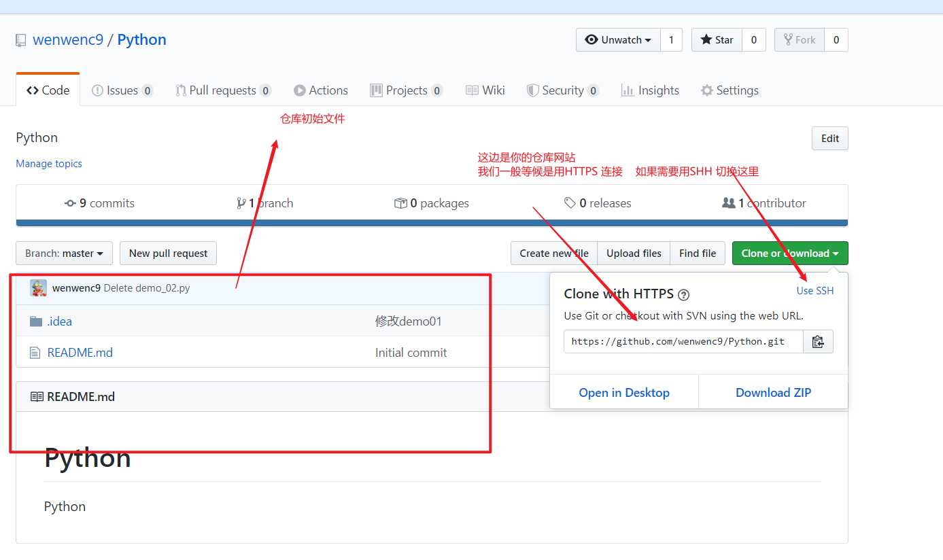The width and height of the screenshot is (943, 560).
Task: View the 0 packages link
Action: click(x=432, y=203)
